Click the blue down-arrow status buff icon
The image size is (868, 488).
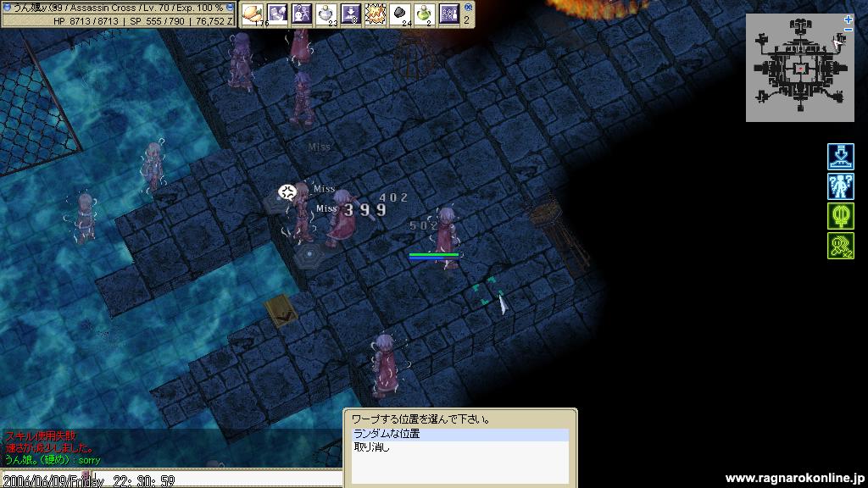pos(840,157)
